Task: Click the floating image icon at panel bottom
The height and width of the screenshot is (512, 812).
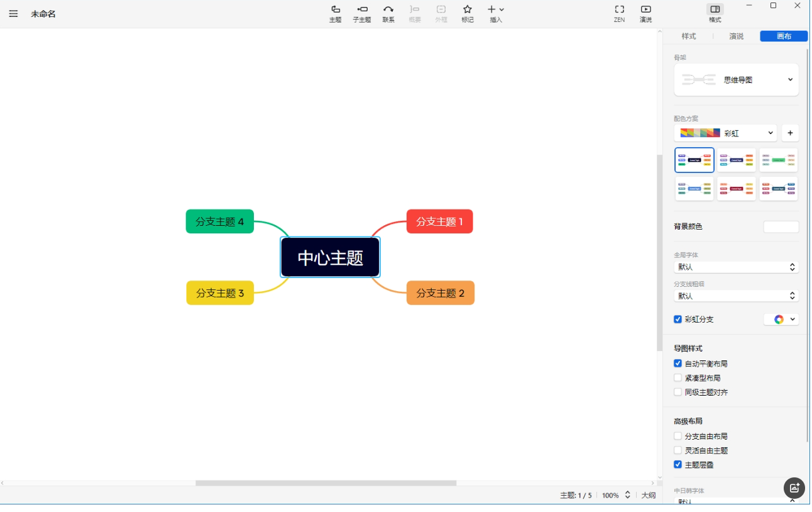Action: (794, 487)
